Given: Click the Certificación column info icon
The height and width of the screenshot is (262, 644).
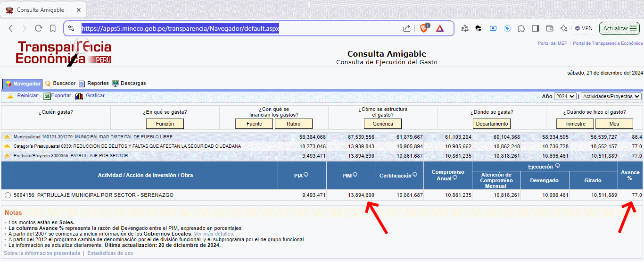Looking at the screenshot, I should pyautogui.click(x=415, y=175).
